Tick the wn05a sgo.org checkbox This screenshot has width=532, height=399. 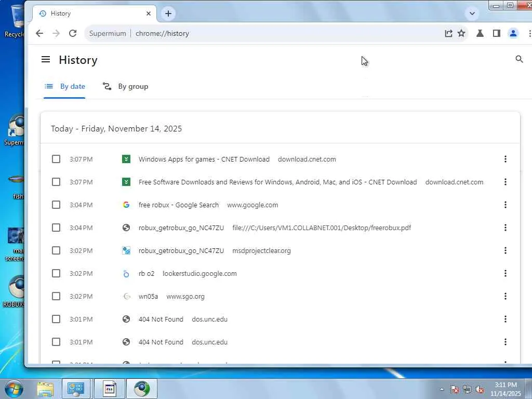pos(56,296)
